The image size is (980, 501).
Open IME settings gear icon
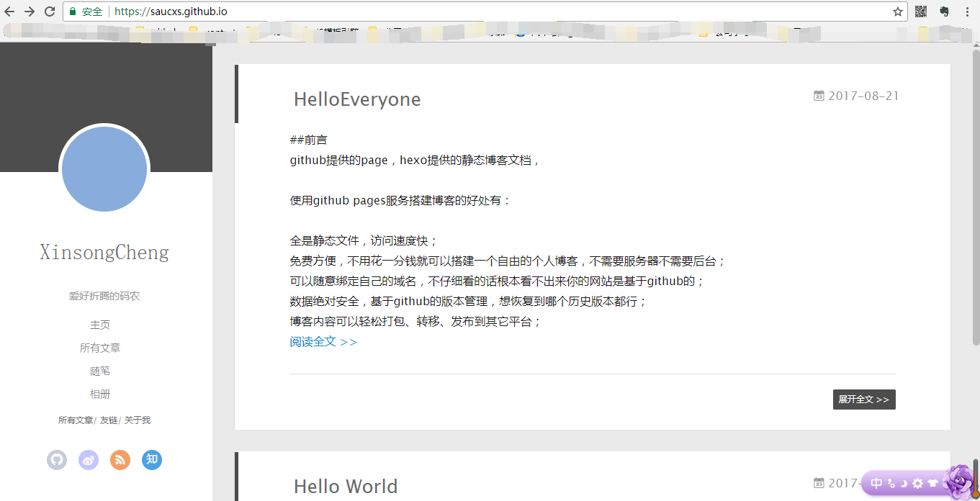[x=917, y=484]
